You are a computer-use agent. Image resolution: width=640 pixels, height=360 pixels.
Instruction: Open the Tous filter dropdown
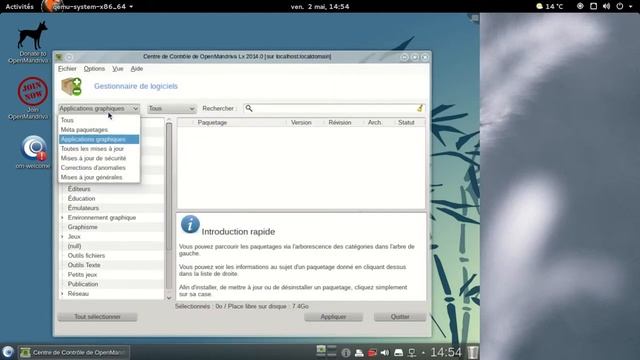click(x=171, y=109)
